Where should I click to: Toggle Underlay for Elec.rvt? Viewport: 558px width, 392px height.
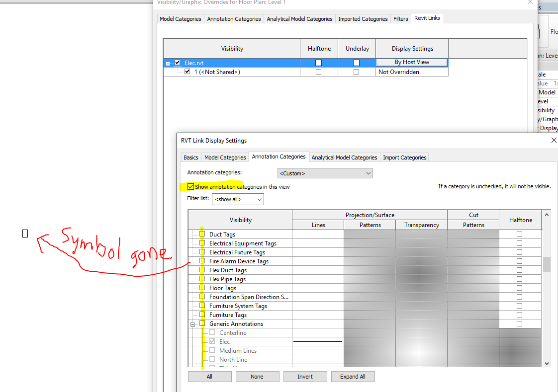pos(356,63)
